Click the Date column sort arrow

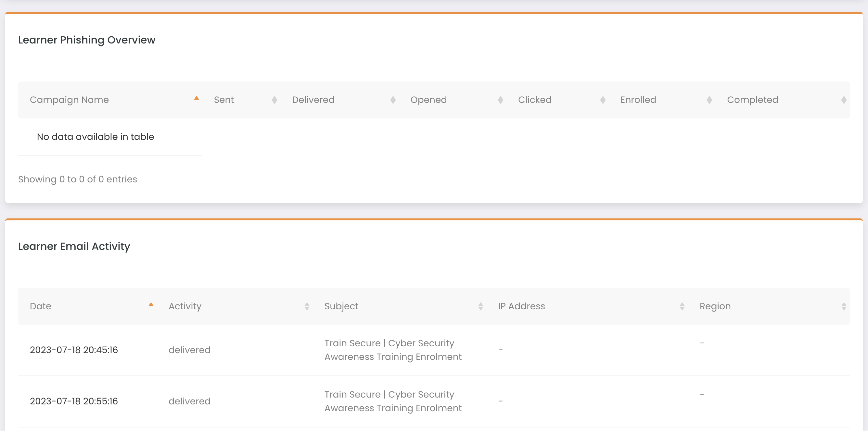151,304
